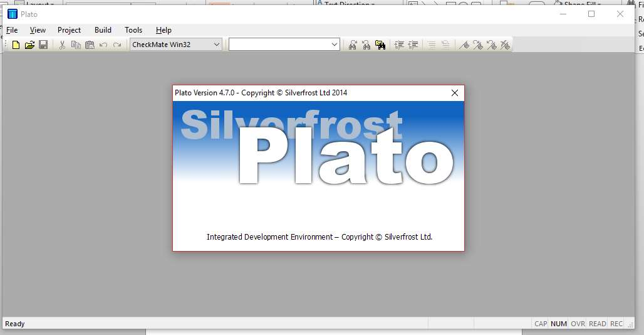Viewport: 644px width, 335px height.
Task: Click the READ indicator in status bar
Action: pyautogui.click(x=597, y=324)
